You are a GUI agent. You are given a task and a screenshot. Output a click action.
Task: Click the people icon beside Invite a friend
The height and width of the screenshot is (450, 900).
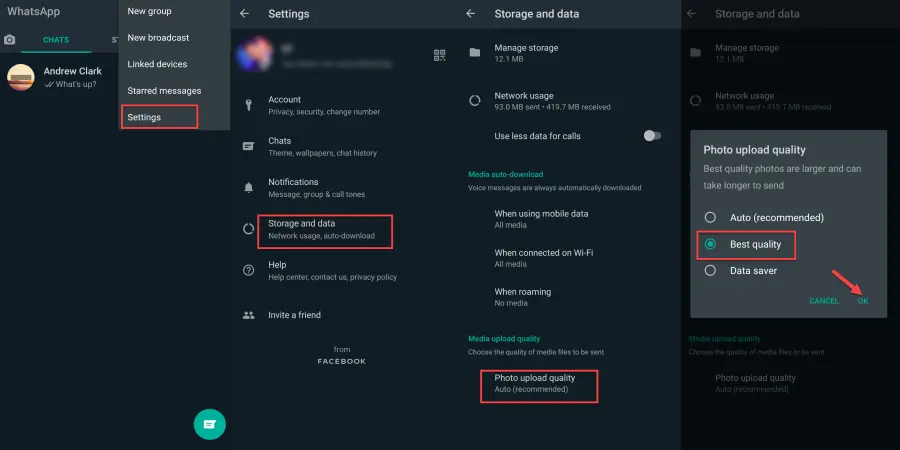pos(249,315)
